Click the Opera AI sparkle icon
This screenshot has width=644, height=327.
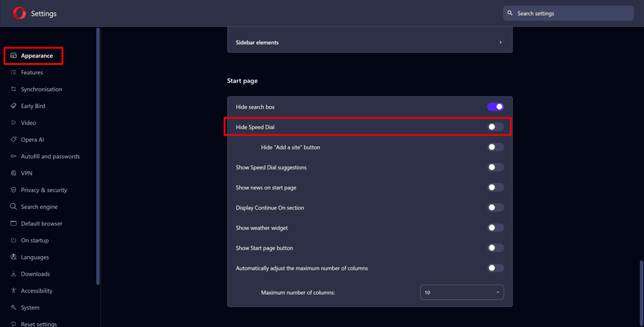click(14, 140)
